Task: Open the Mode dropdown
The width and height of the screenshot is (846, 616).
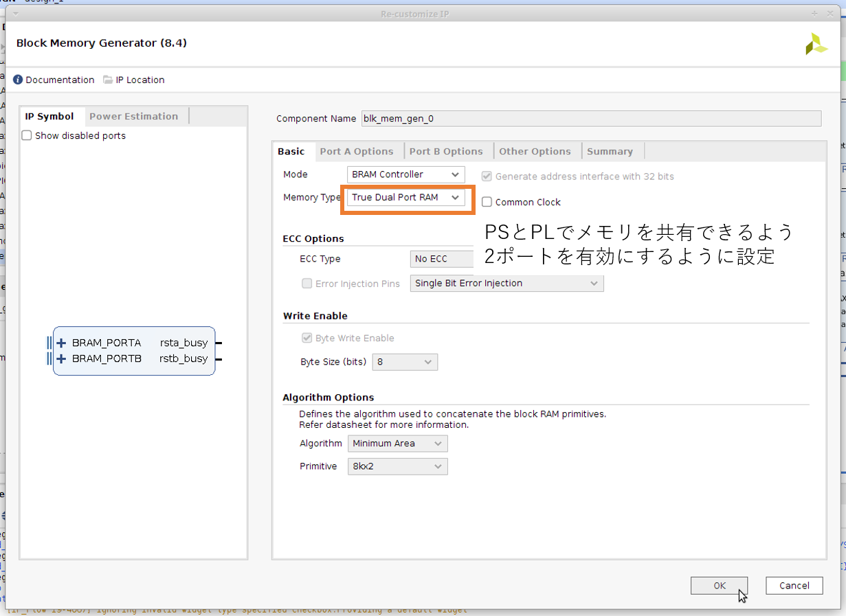Action: point(405,174)
